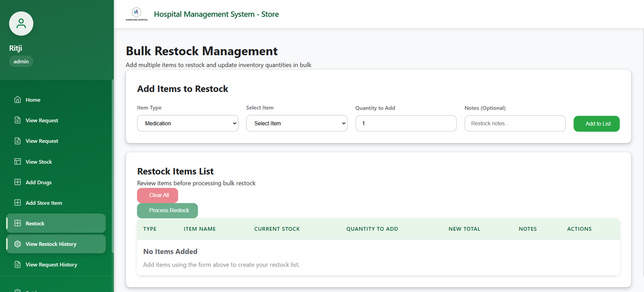Click the Add Drugs plus icon

18,182
